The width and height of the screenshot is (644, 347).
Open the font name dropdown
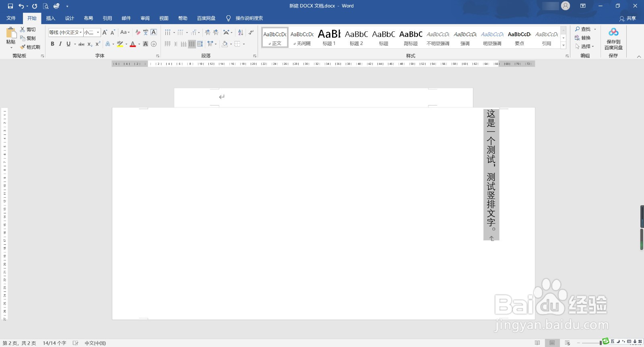[x=81, y=32]
